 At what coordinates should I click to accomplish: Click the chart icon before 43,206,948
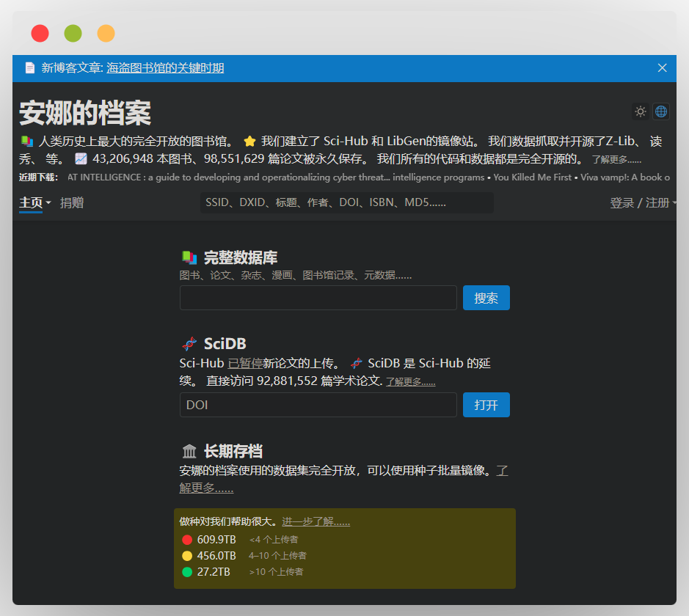(x=81, y=158)
